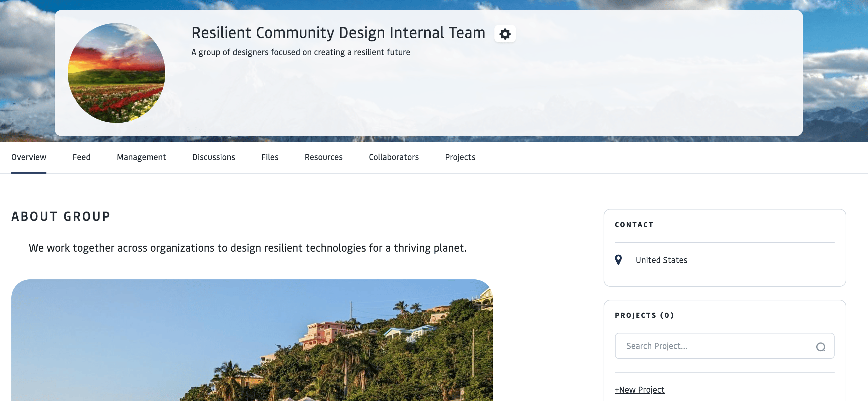Switch to the Feed tab
This screenshot has height=401, width=868.
[81, 157]
